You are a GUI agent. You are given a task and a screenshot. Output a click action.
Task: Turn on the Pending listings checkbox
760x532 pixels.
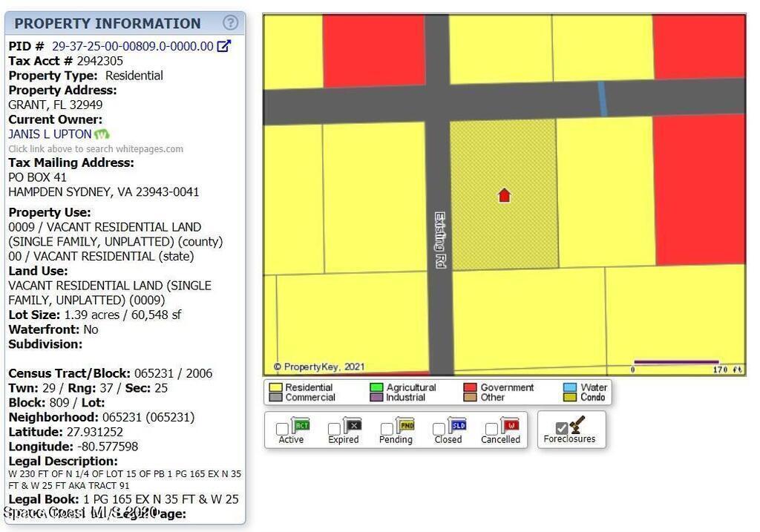click(x=387, y=429)
